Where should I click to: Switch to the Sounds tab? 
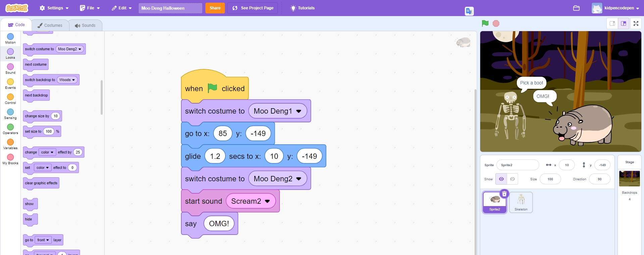click(x=85, y=25)
